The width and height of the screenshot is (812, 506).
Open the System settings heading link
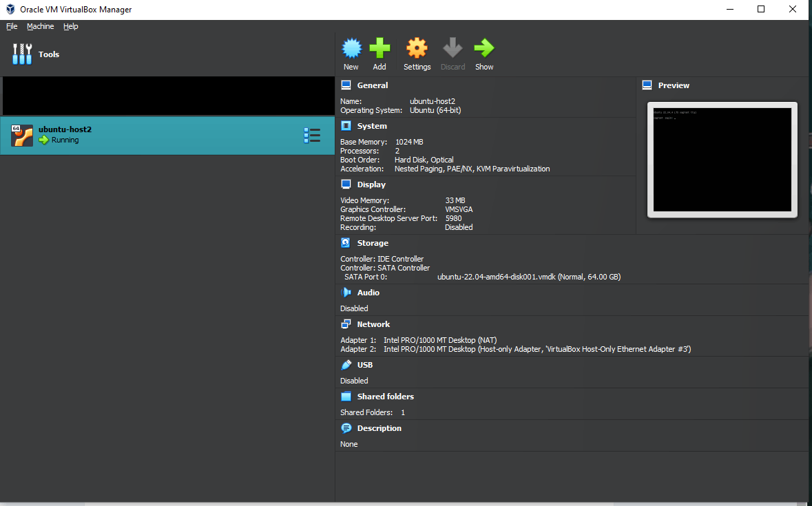pyautogui.click(x=372, y=126)
